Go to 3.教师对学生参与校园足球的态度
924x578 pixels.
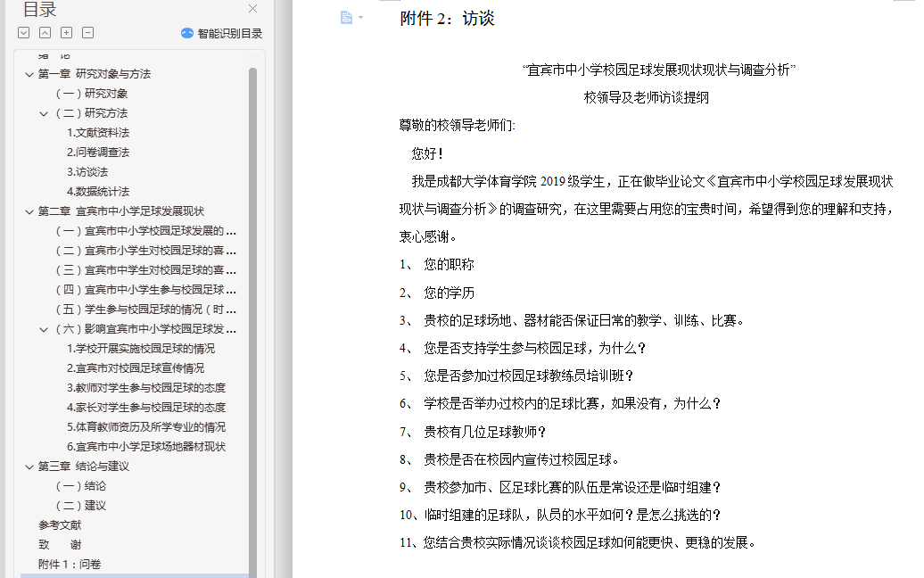[x=146, y=388]
